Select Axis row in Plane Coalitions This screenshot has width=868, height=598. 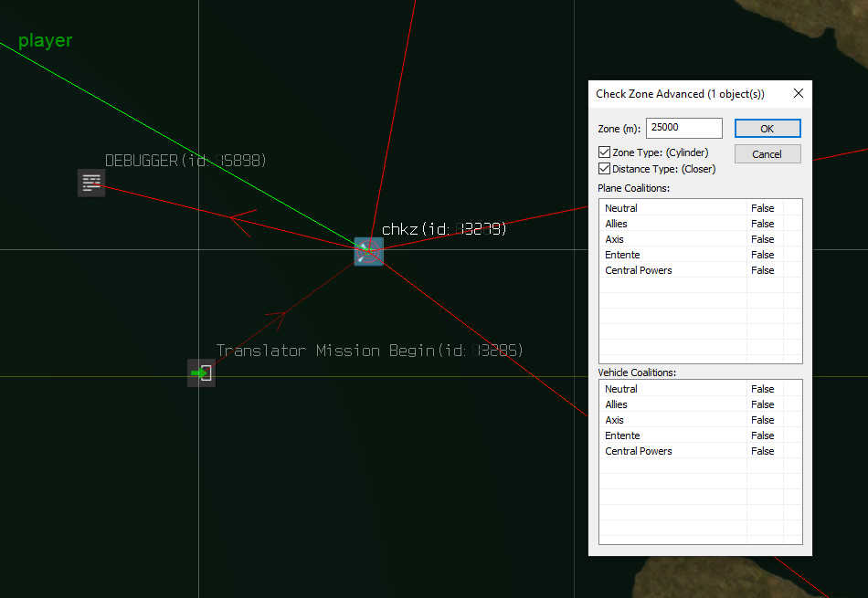(x=700, y=239)
